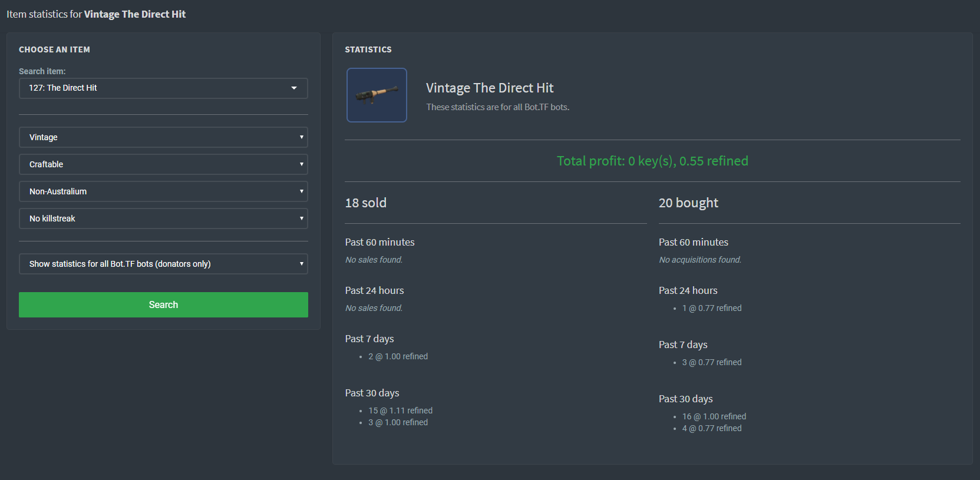
Task: Click the 4 @ 0.77 refined purchase entry
Action: (x=712, y=428)
